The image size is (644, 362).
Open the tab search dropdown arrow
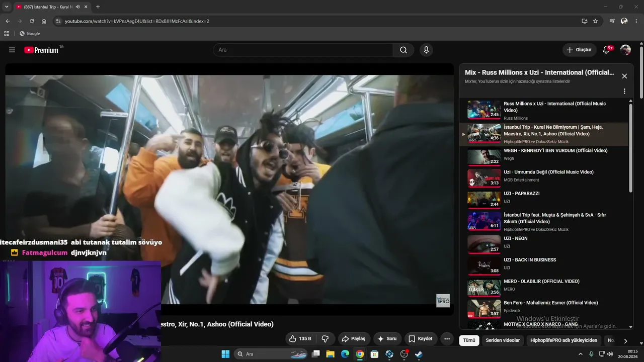click(7, 7)
